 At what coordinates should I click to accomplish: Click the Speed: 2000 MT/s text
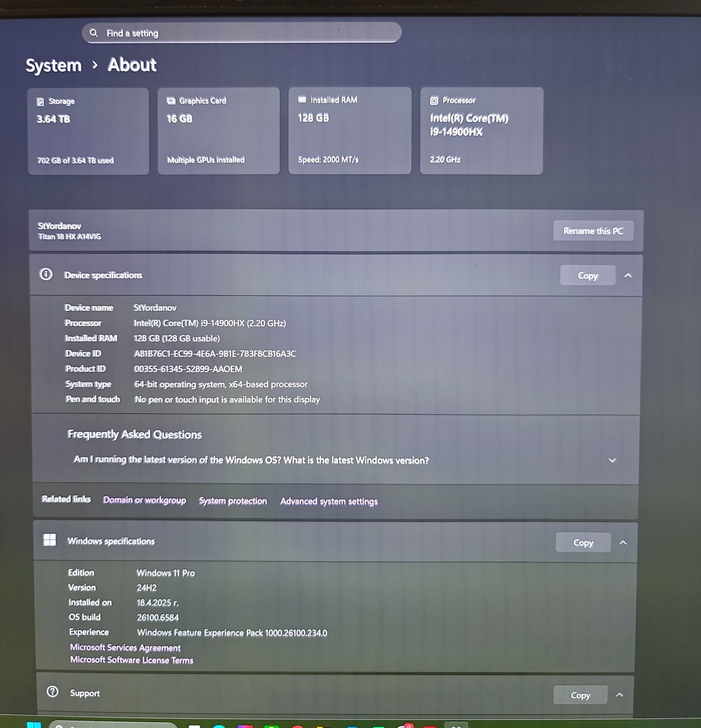pos(329,160)
